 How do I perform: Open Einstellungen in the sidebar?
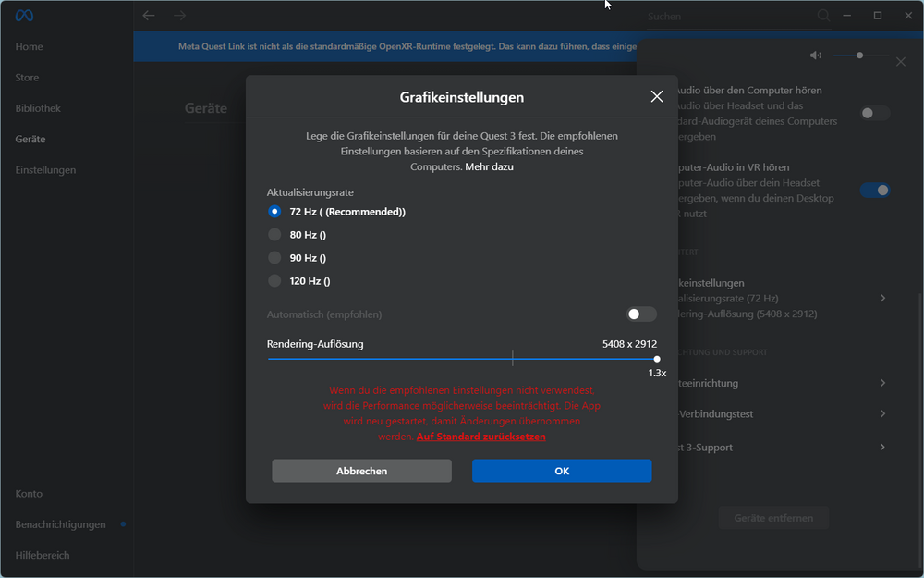[x=45, y=170]
